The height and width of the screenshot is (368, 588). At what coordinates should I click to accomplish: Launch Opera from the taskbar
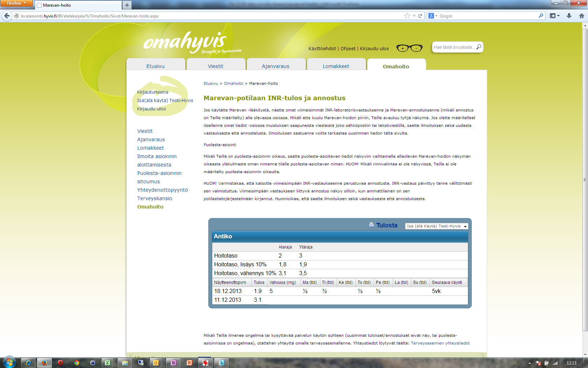tap(60, 363)
